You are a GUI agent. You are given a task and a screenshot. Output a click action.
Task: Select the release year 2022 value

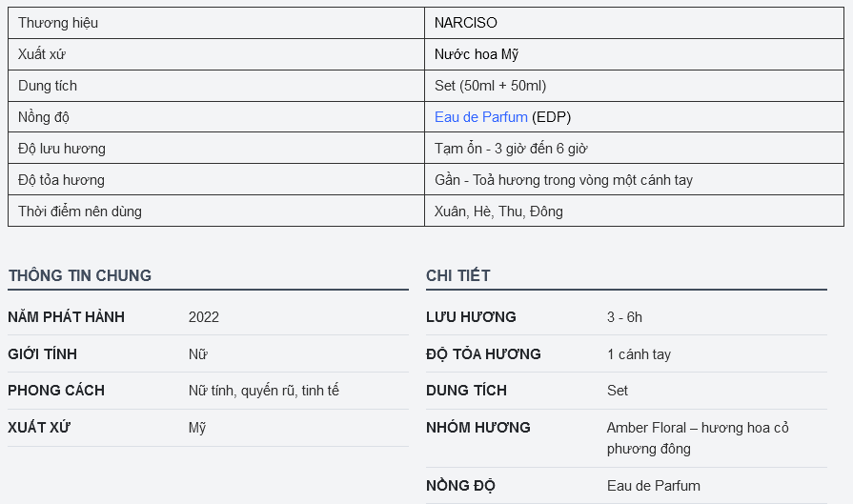coord(203,317)
